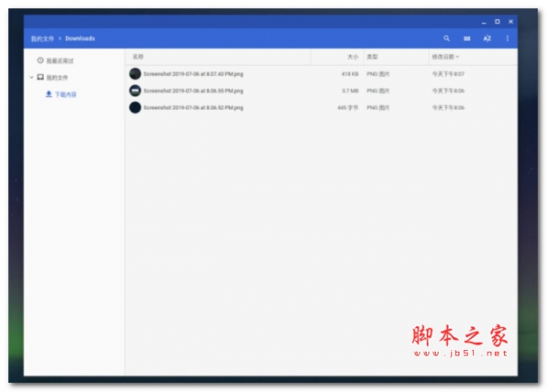The width and height of the screenshot is (547, 392).
Task: Click the 418 KB size cell
Action: click(350, 74)
